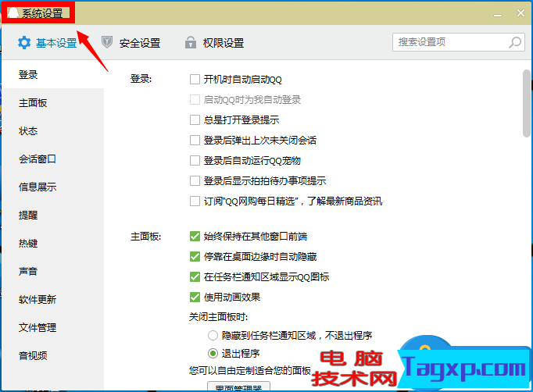
Task: Enable 开机时自动启动QQ checkbox
Action: (195, 80)
